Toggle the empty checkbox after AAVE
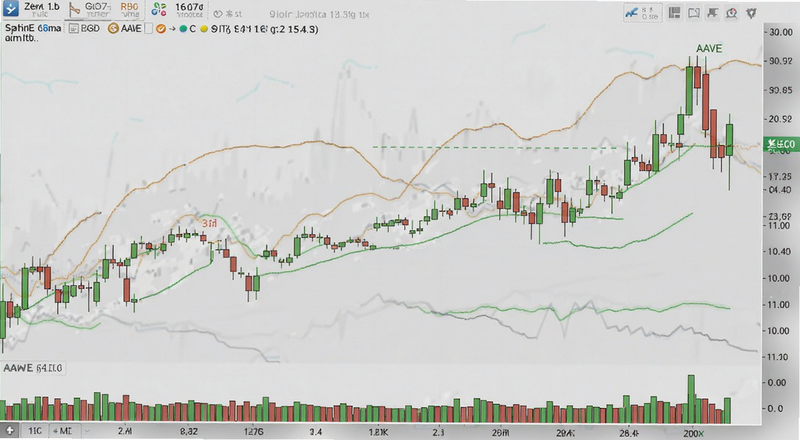 coord(148,29)
